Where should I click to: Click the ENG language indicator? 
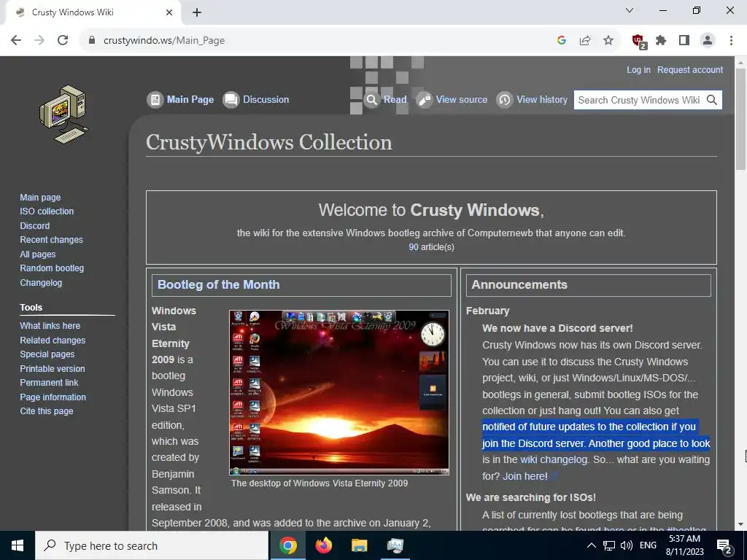click(x=648, y=545)
